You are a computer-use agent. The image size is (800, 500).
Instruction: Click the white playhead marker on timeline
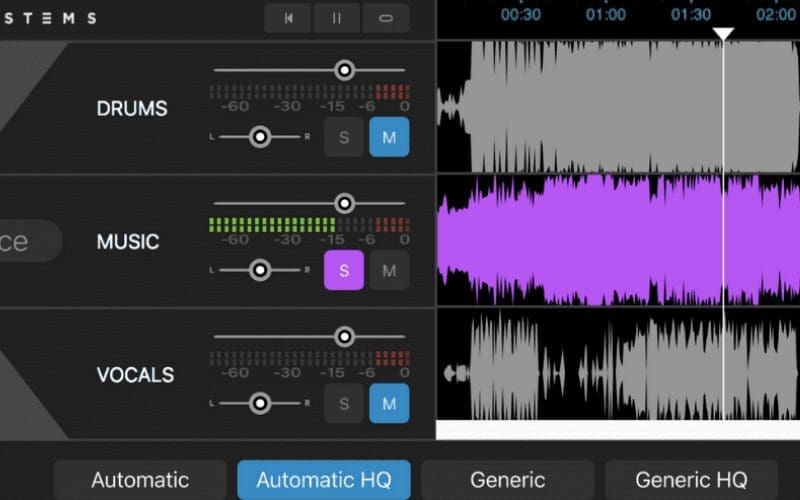pos(723,34)
